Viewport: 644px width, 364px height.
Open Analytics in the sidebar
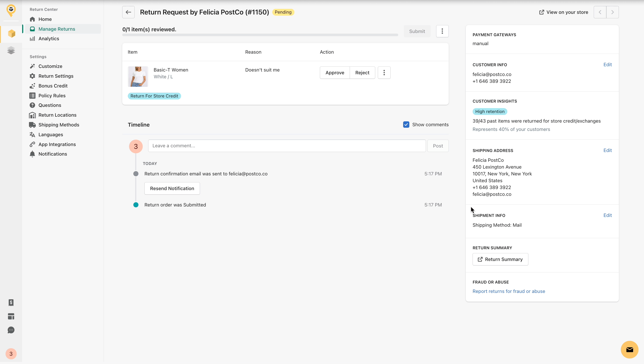click(x=49, y=39)
